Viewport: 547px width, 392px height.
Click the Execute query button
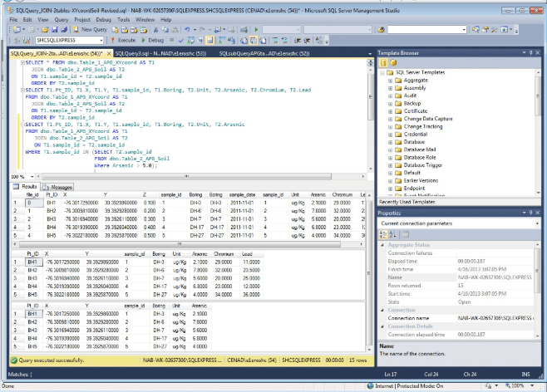tap(123, 39)
